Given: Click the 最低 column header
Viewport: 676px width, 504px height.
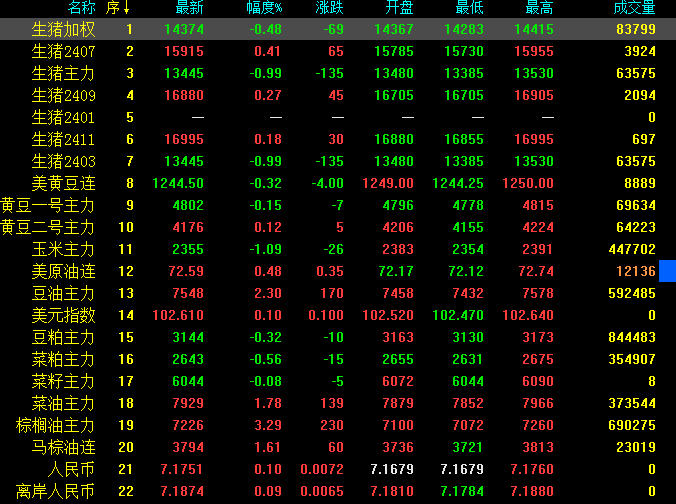Looking at the screenshot, I should point(469,7).
